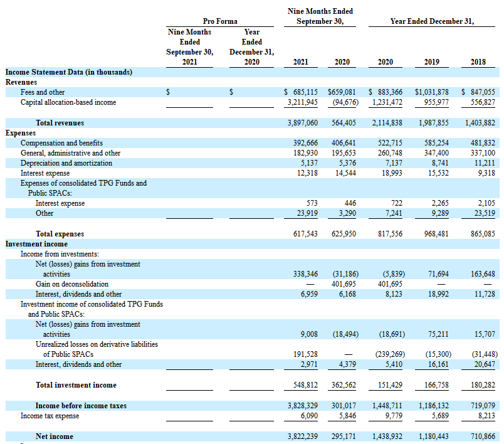This screenshot has height=444, width=504.
Task: Select the 'Income Statement Data (in thousands)' heading
Action: click(69, 72)
